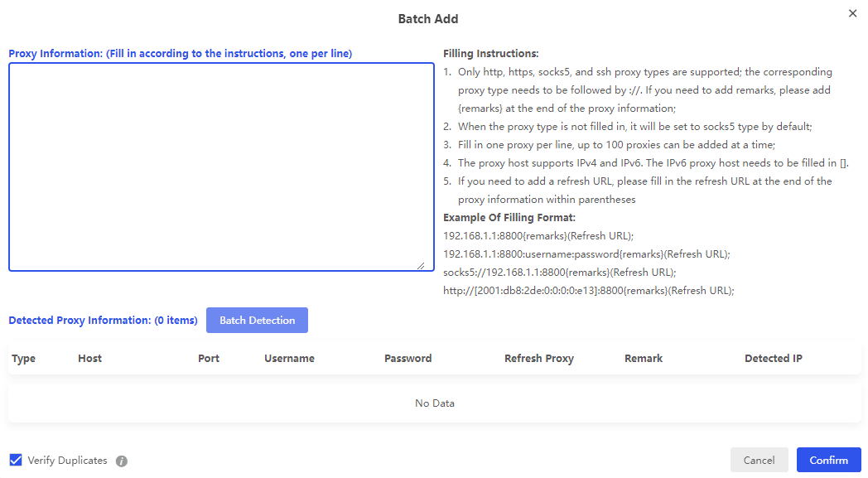Click the Detected IP column header

coord(773,359)
